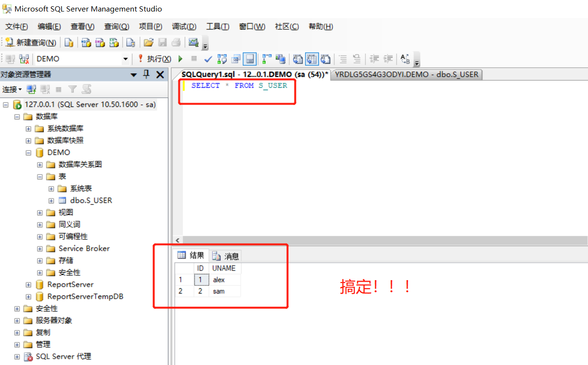
Task: Click the SQL Server Compact query icon
Action: coord(130,43)
